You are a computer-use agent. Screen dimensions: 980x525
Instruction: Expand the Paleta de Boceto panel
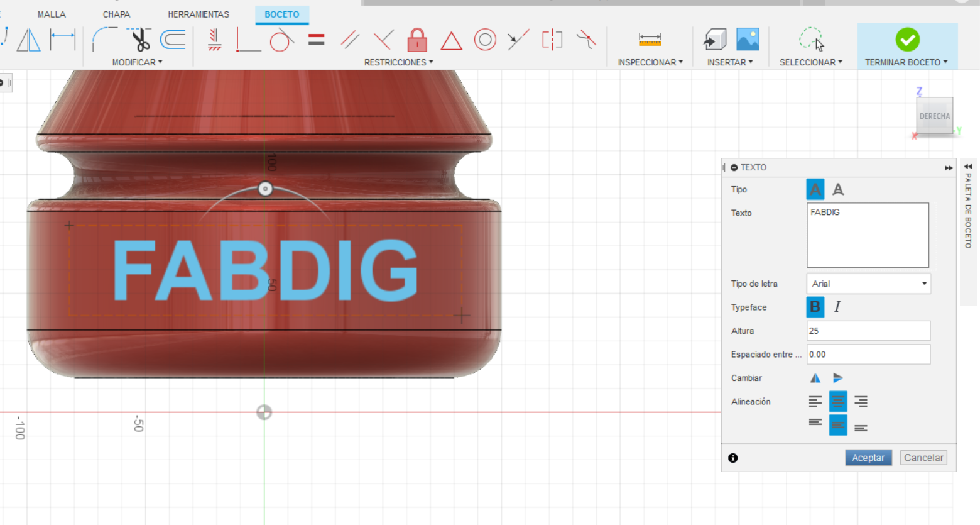(x=968, y=167)
